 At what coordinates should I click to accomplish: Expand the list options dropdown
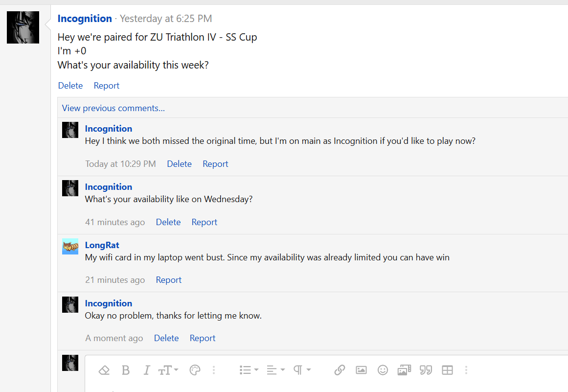pos(249,370)
